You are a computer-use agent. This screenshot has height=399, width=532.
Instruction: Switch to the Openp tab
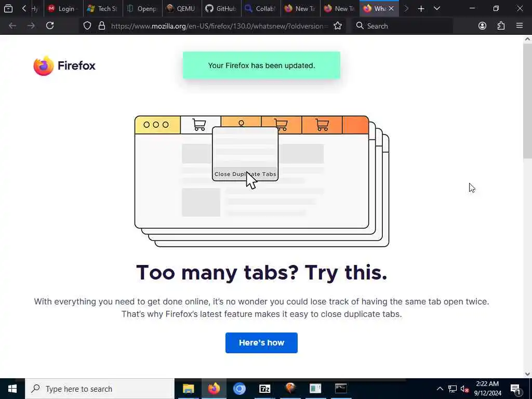click(x=142, y=8)
